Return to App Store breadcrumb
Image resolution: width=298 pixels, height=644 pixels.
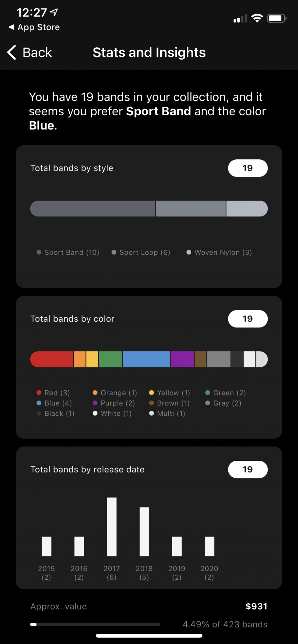pos(34,27)
